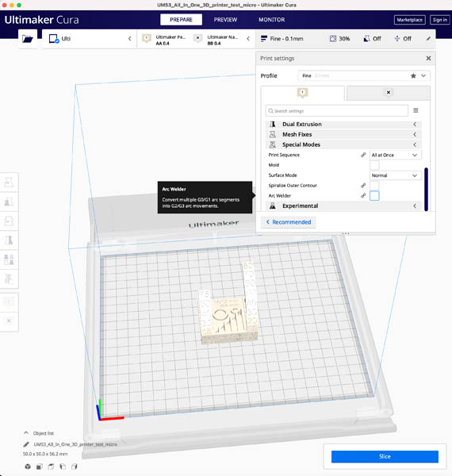Screen dimensions: 452x476
Task: Click Ultimaker Pe... AA 0.4 extruder configuration
Action: tap(164, 40)
